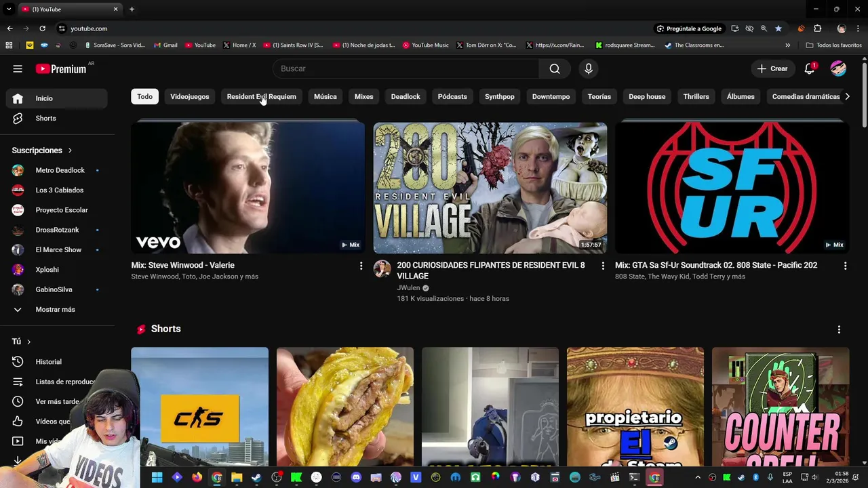Open the Windows Start menu
Viewport: 868px width, 488px height.
(x=157, y=477)
